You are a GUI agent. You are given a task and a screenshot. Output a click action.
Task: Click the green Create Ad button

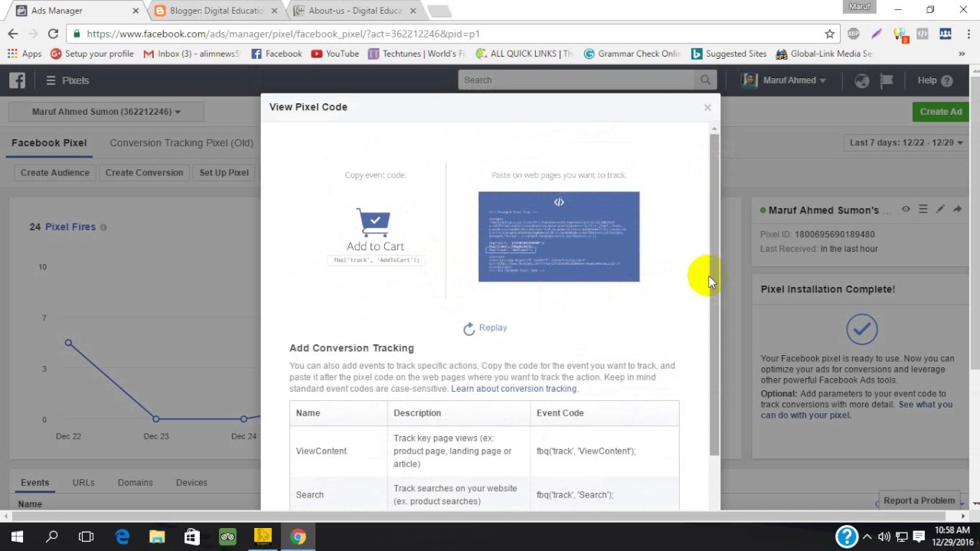pyautogui.click(x=941, y=112)
